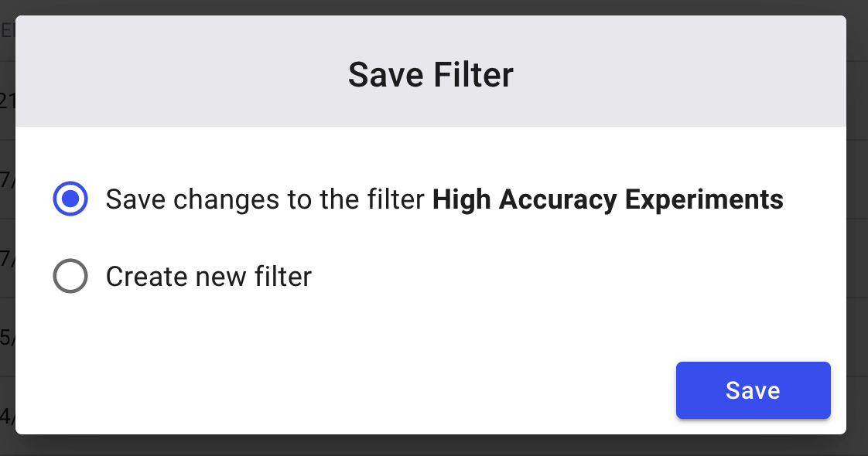Click the gray dialog header bar
The width and height of the screenshot is (868, 456).
pos(431,71)
